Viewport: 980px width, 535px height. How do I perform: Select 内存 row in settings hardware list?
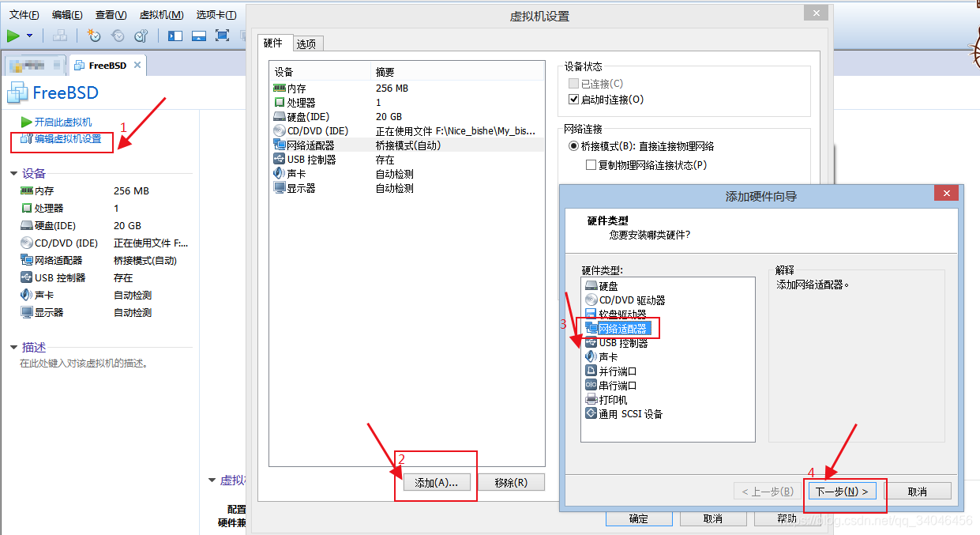click(x=407, y=89)
